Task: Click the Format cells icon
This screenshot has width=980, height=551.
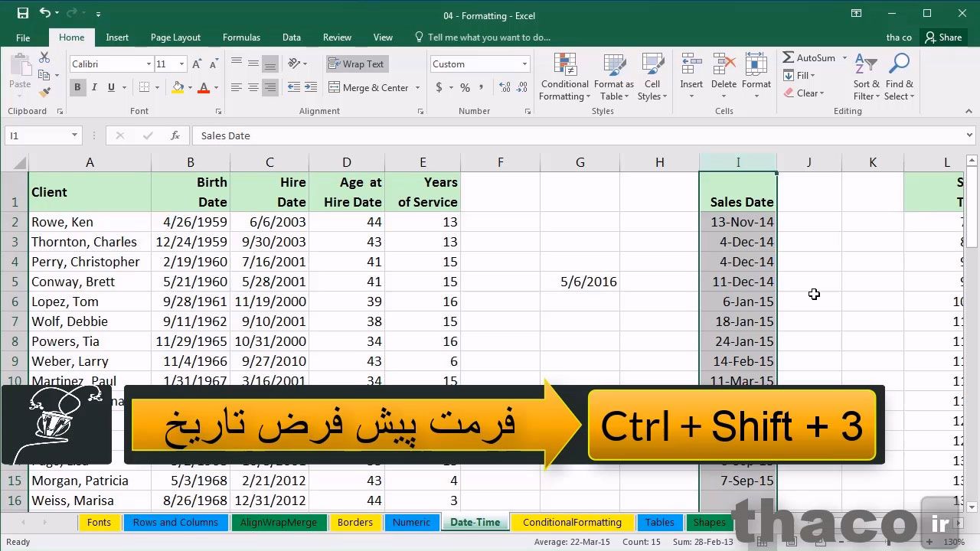Action: point(756,66)
